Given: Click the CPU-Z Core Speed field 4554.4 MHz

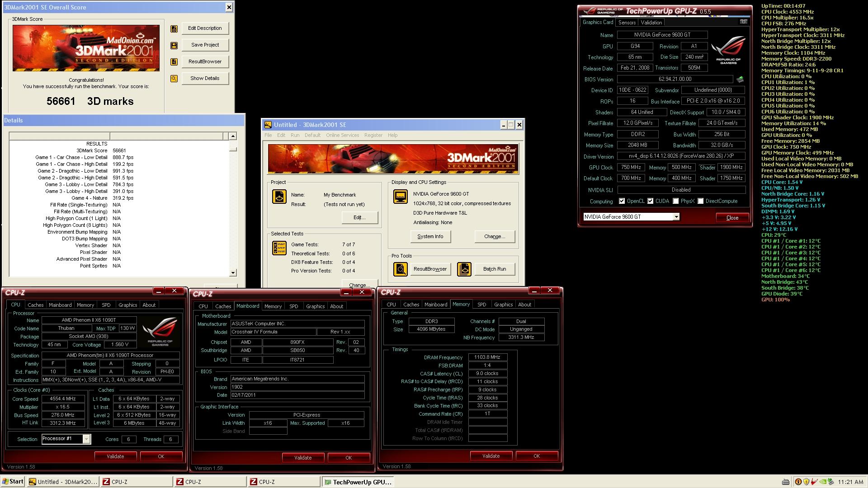Looking at the screenshot, I should (x=62, y=399).
